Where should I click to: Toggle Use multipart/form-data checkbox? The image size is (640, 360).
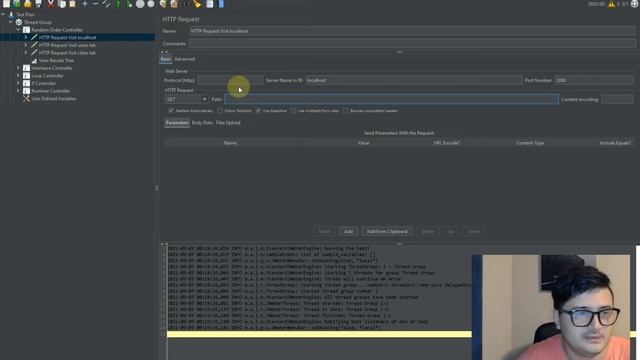coord(293,111)
